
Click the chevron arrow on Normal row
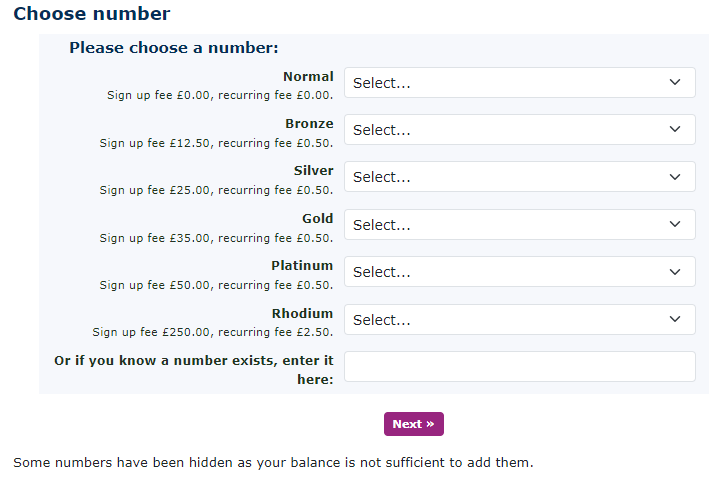coord(675,83)
